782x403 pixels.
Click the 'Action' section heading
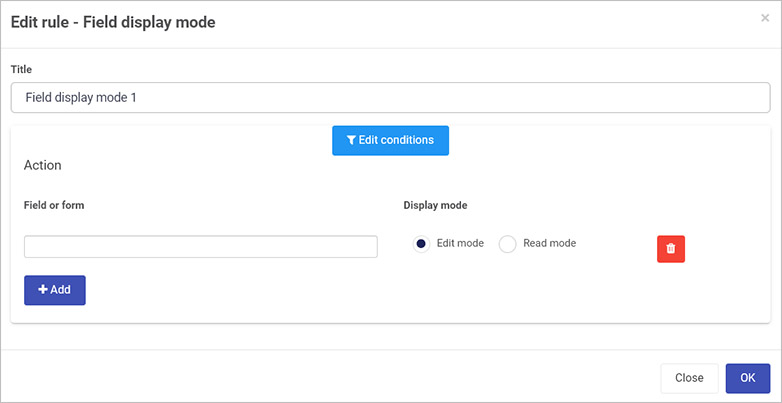coord(42,165)
